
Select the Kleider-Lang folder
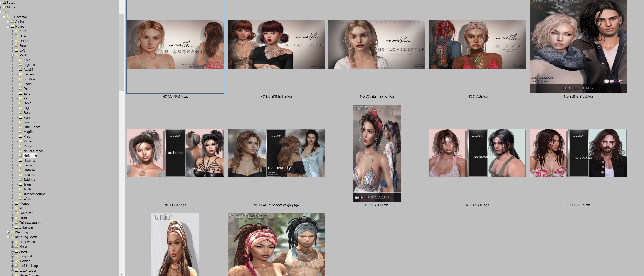click(x=29, y=266)
